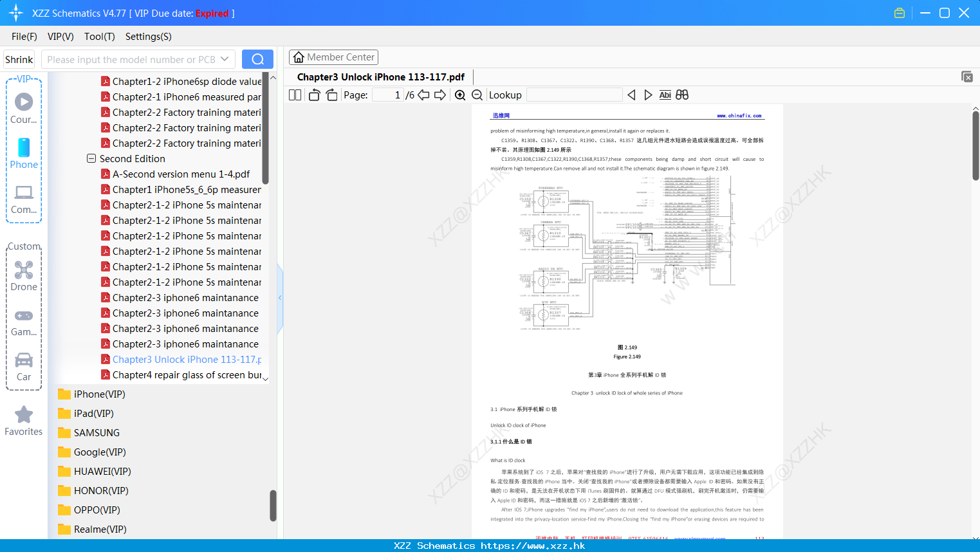Open the Google(VIP) folder
The width and height of the screenshot is (980, 552).
(x=91, y=452)
